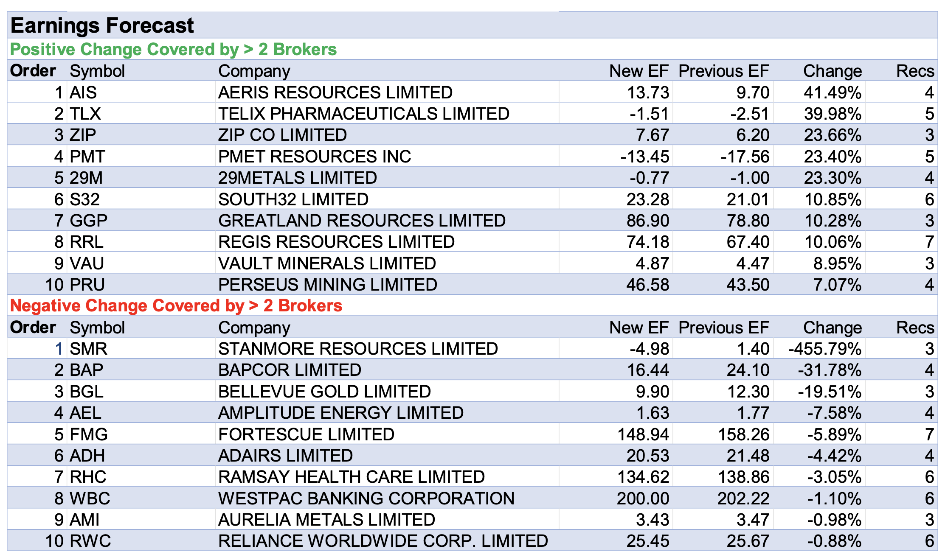Select the ZIP CO LIMITED cell

tap(282, 135)
